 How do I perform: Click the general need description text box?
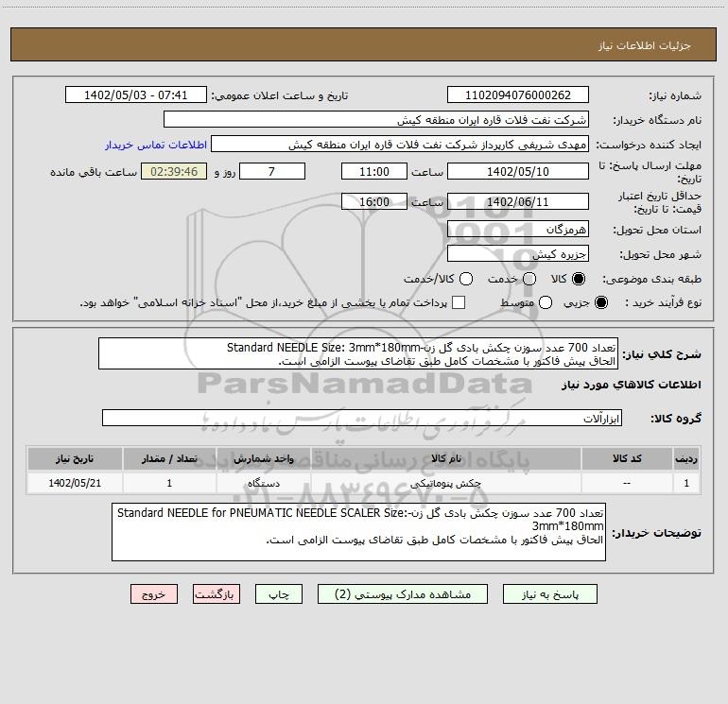click(358, 353)
